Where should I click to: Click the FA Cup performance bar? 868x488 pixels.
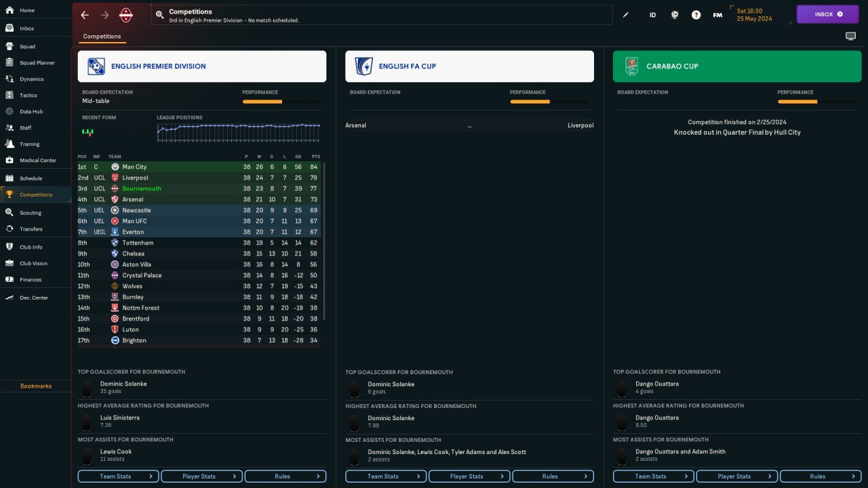pos(549,102)
